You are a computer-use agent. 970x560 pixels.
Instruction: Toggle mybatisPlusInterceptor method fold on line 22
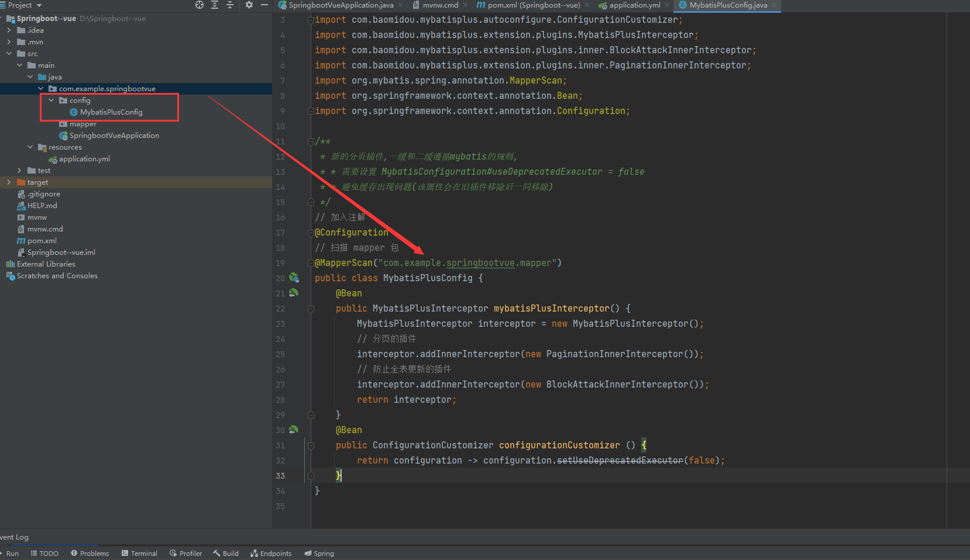(311, 309)
